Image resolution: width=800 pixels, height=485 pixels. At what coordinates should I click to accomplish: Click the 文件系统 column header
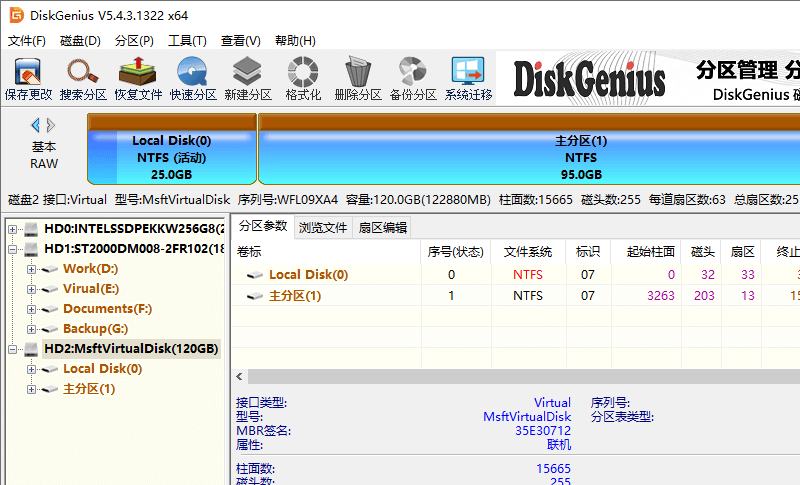[528, 251]
